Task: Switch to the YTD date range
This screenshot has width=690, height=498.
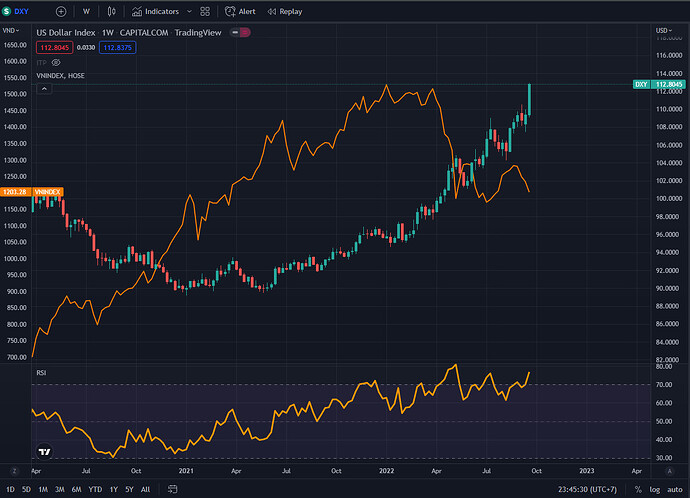Action: click(x=95, y=489)
